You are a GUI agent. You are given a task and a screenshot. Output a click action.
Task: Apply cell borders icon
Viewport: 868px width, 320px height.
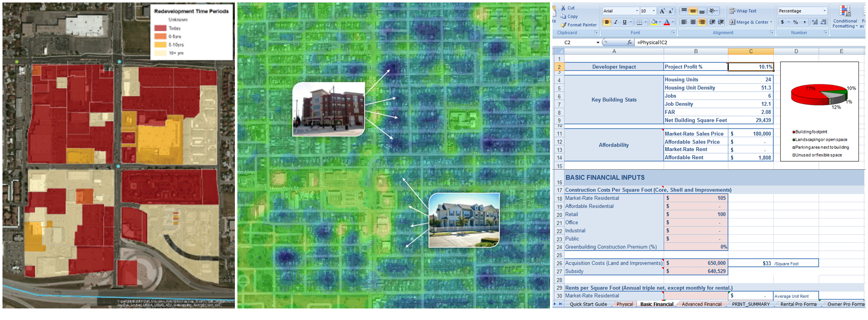point(639,22)
